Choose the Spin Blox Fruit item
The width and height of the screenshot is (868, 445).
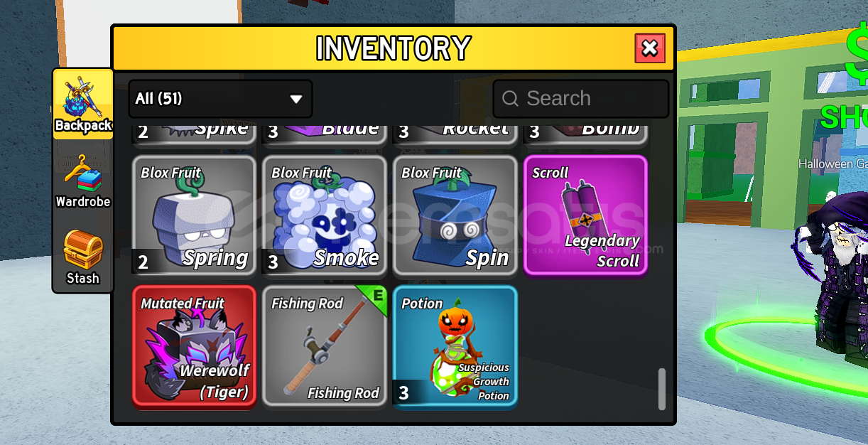click(x=455, y=215)
